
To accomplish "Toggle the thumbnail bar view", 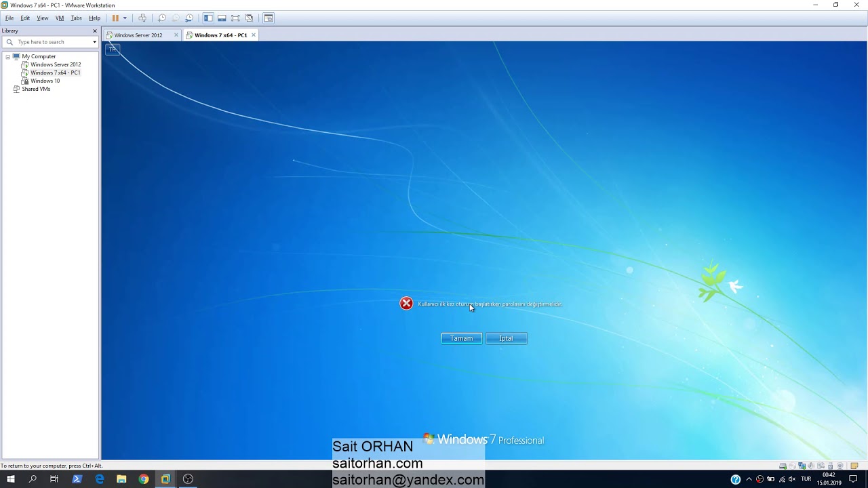I will 222,18.
